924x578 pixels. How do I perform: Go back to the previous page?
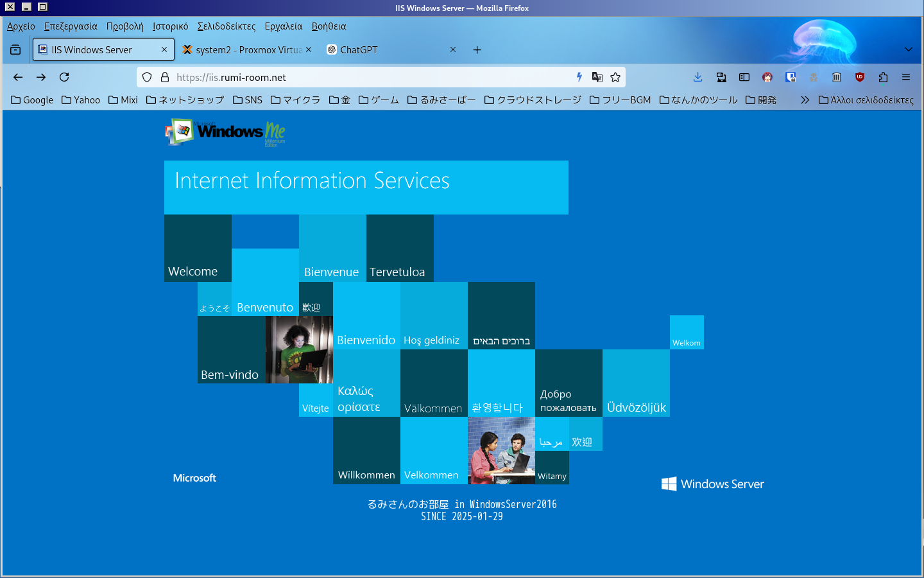pyautogui.click(x=18, y=77)
